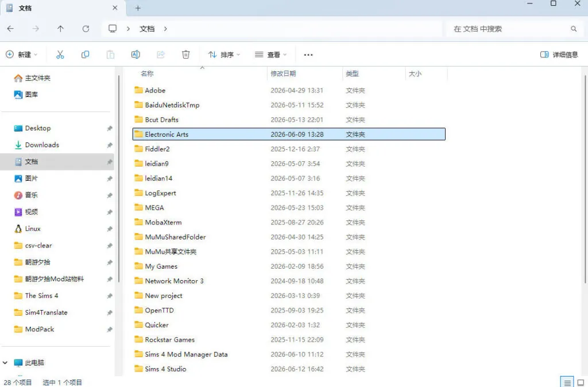This screenshot has width=588, height=387.
Task: Click the Rename icon in toolbar
Action: point(136,55)
